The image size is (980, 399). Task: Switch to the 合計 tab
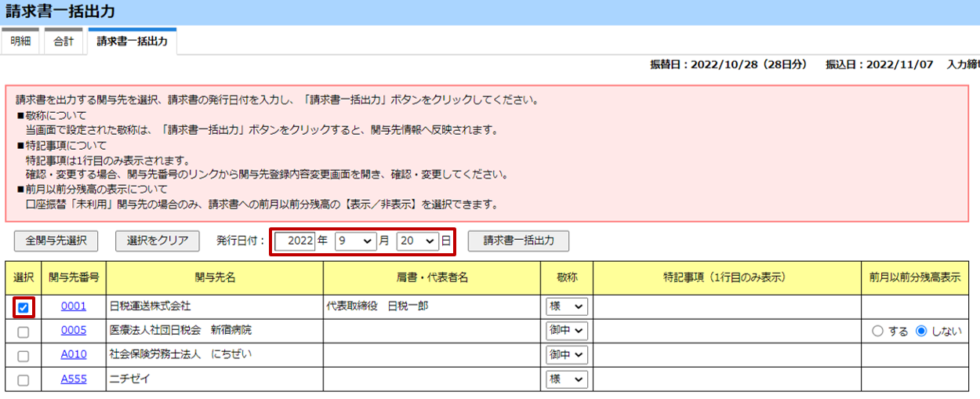(64, 42)
